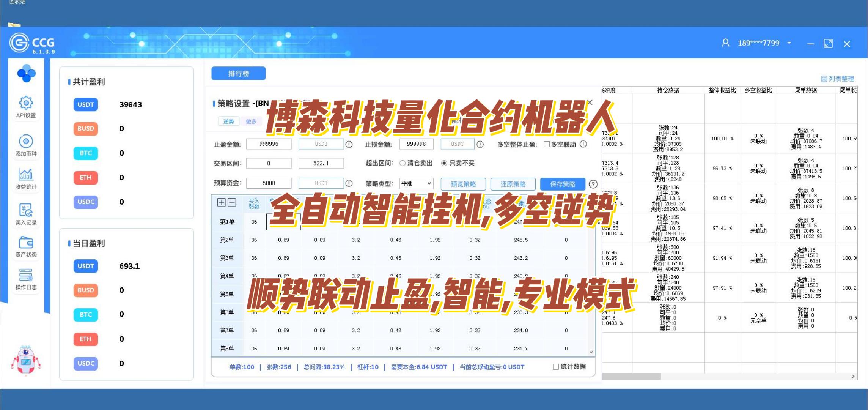Click 预算资金 input field 5000
The width and height of the screenshot is (868, 410).
(x=269, y=183)
